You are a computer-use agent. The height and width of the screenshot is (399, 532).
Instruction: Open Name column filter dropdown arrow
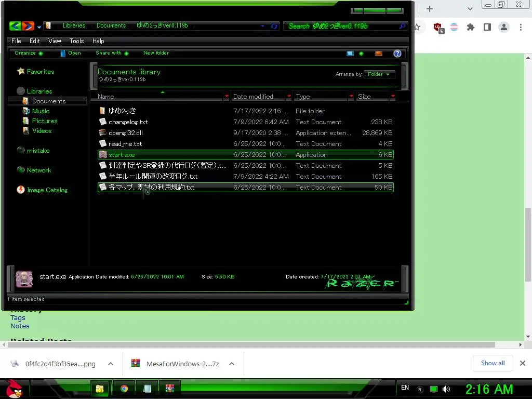click(x=227, y=96)
